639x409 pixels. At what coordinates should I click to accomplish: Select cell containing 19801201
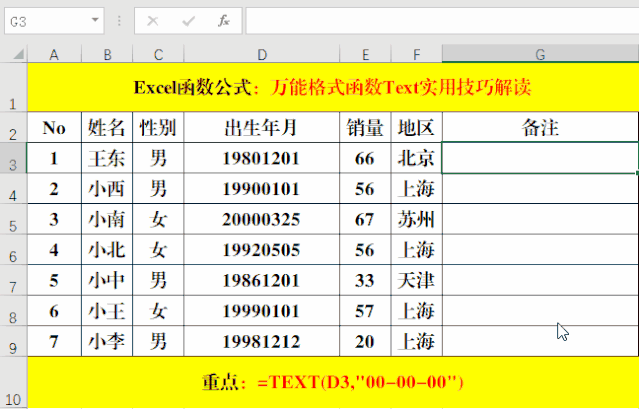(262, 158)
